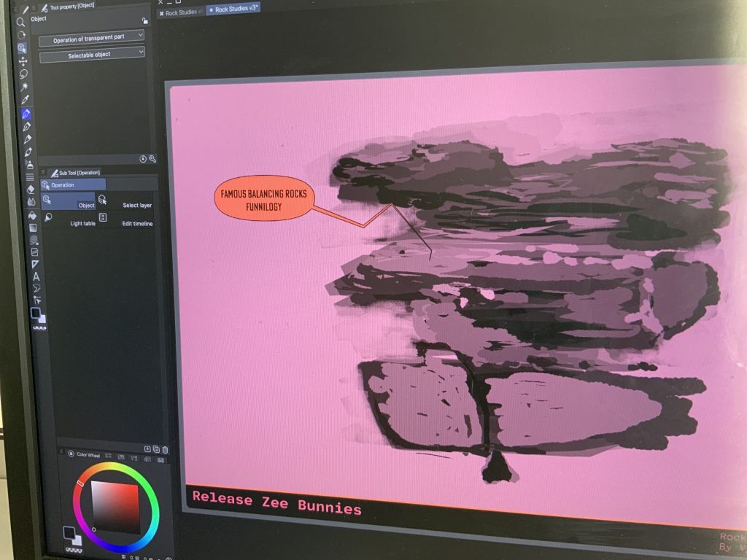The width and height of the screenshot is (747, 560).
Task: Select the Zoom magnifier tool
Action: pos(20,22)
